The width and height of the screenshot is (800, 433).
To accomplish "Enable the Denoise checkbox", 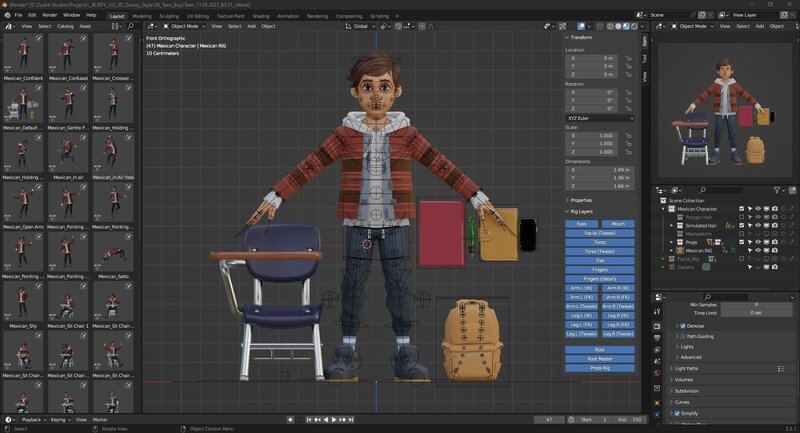I will (x=683, y=326).
